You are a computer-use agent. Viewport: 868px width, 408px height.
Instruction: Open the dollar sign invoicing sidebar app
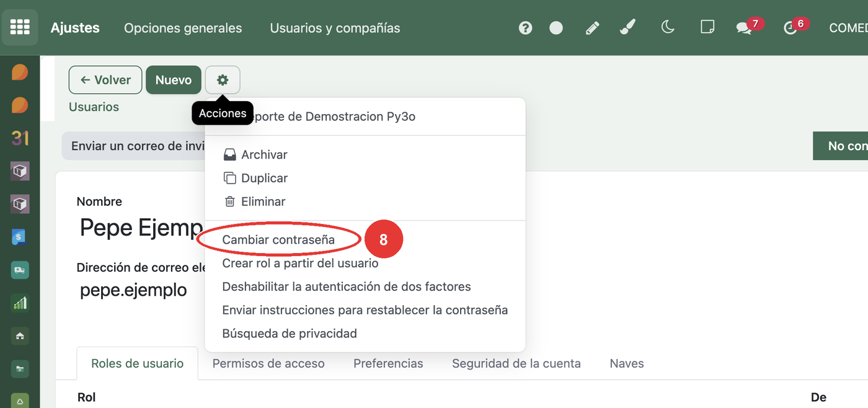(20, 237)
